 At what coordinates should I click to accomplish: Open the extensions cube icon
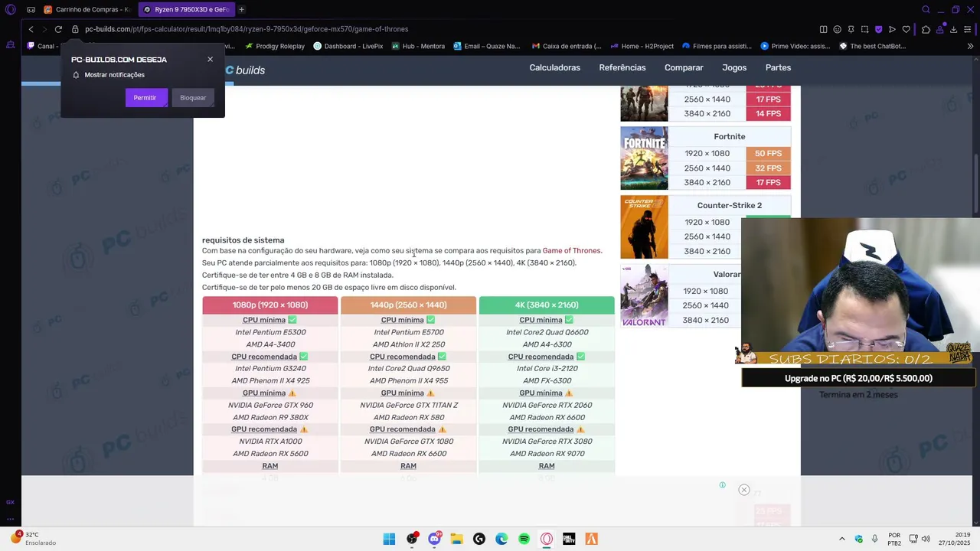click(926, 29)
